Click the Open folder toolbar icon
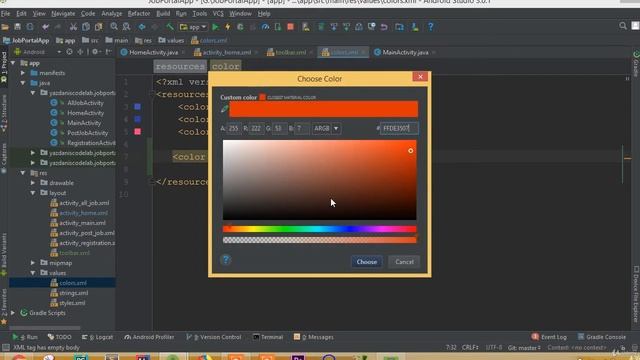The image size is (640, 360). coord(5,27)
